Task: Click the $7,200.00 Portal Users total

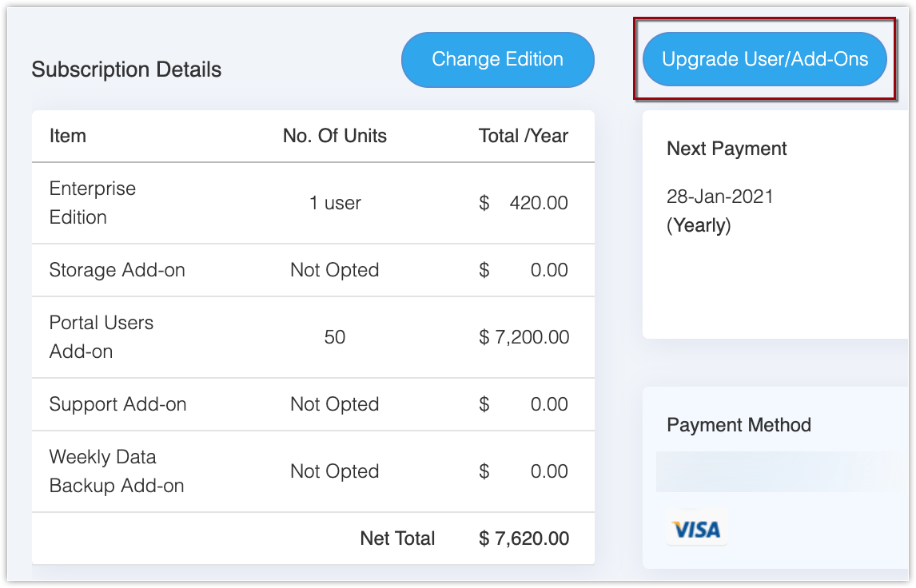Action: tap(524, 337)
